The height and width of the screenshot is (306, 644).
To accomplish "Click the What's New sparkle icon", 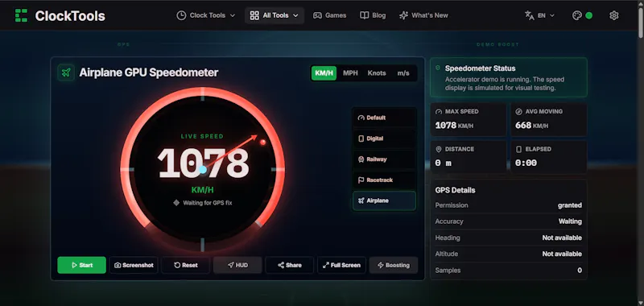I will [404, 15].
